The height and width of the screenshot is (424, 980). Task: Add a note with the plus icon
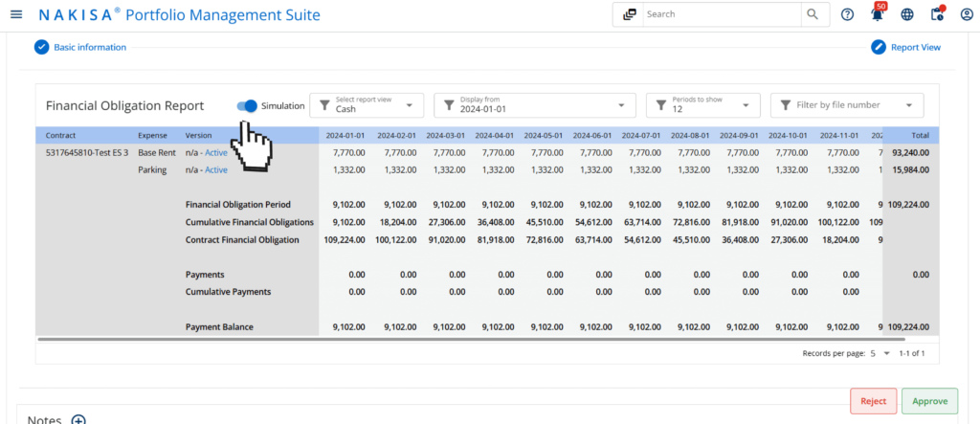(x=79, y=420)
